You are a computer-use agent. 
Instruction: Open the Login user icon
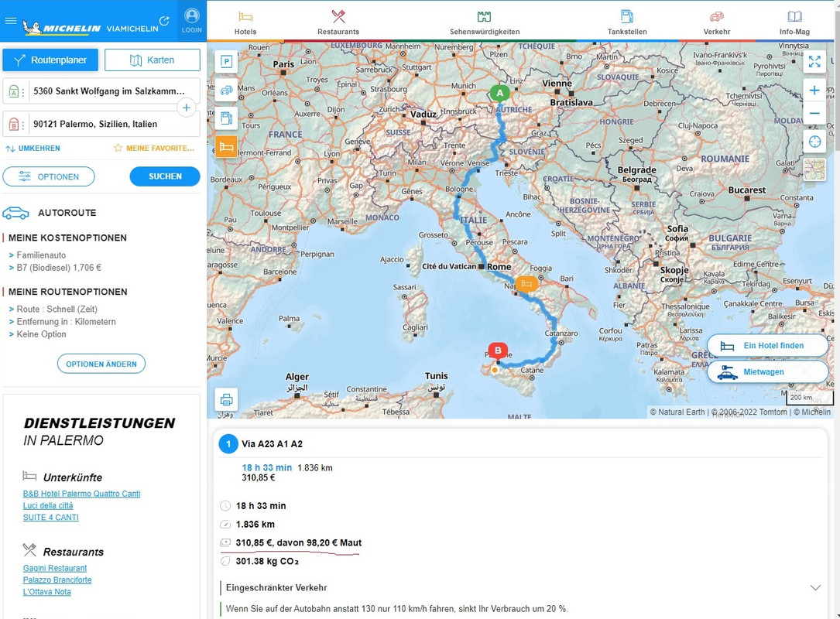click(191, 21)
